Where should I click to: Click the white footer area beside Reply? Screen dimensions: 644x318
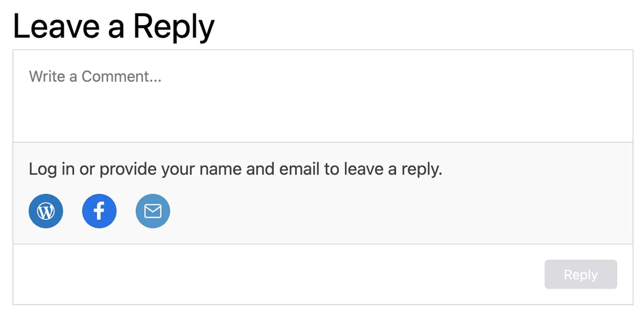pyautogui.click(x=277, y=274)
